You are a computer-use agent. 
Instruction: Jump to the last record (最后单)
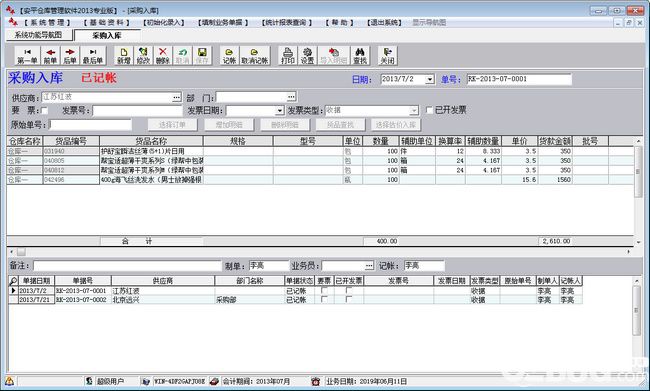pyautogui.click(x=93, y=56)
